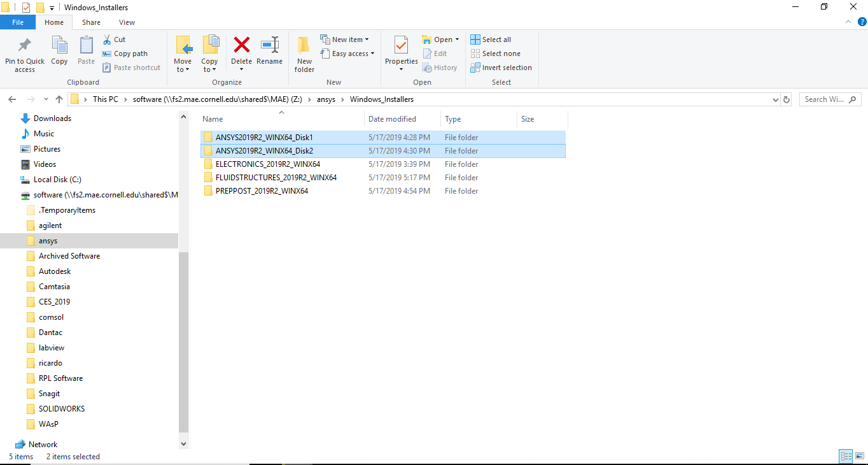This screenshot has height=465, width=868.
Task: Click Select none in ribbon
Action: pos(495,54)
